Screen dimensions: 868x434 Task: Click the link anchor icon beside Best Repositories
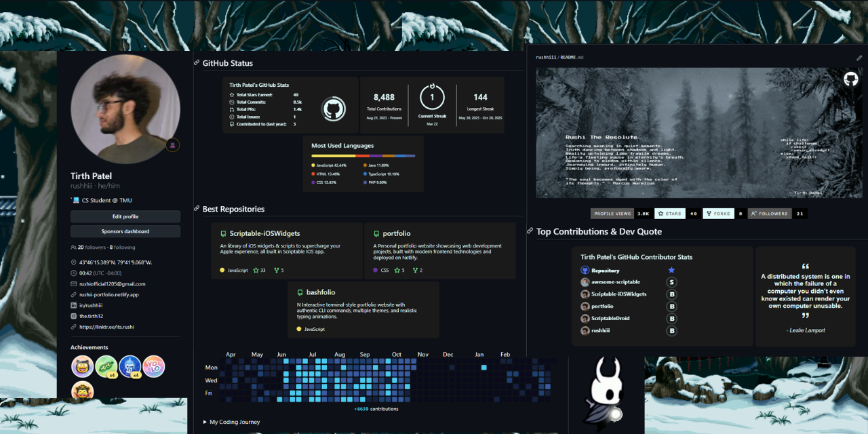(x=197, y=209)
